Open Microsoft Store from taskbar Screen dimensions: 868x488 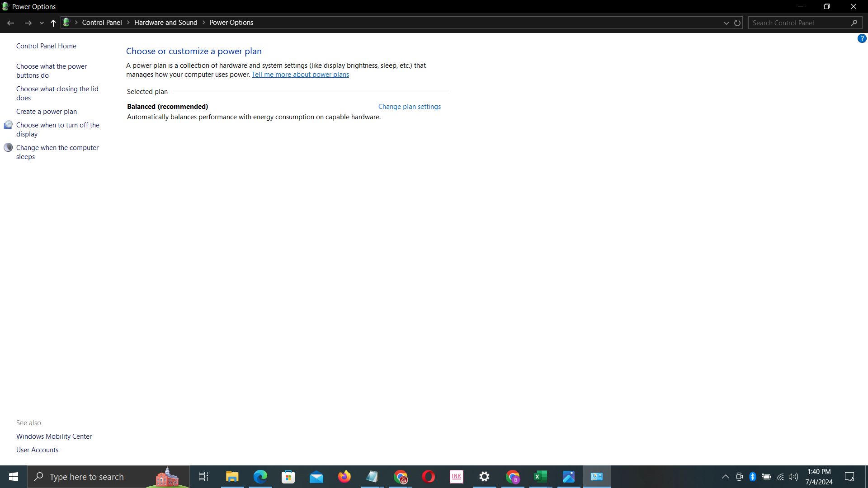point(288,477)
